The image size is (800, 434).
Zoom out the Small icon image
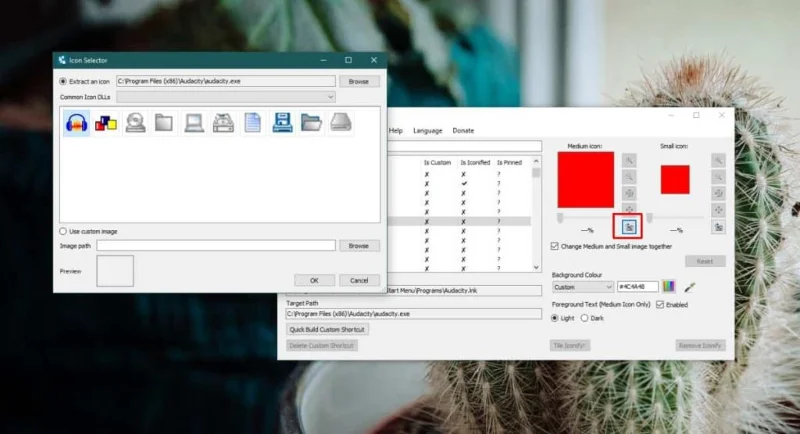point(718,177)
